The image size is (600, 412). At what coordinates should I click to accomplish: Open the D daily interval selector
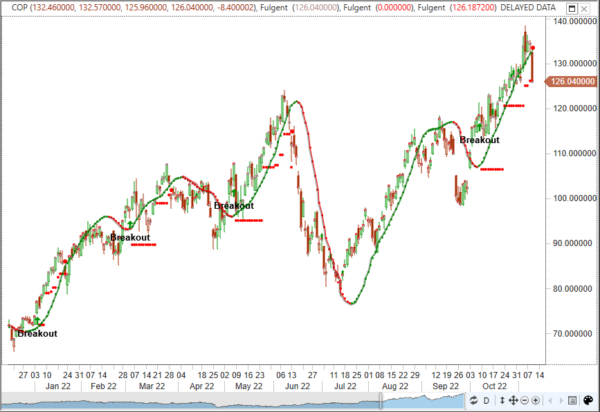coord(487,400)
